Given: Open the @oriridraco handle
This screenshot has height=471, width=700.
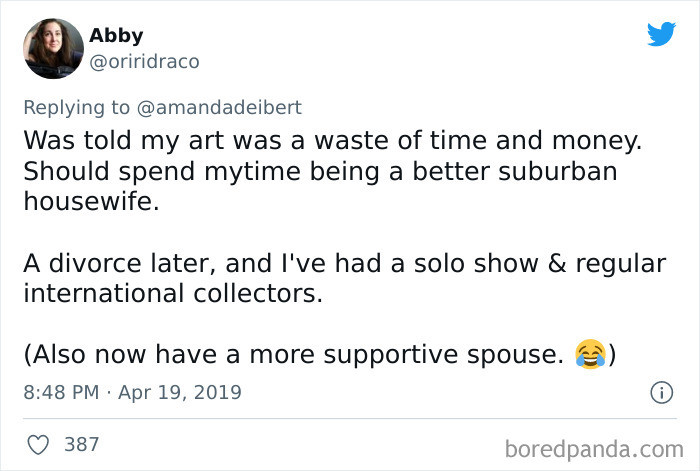Looking at the screenshot, I should pos(144,61).
